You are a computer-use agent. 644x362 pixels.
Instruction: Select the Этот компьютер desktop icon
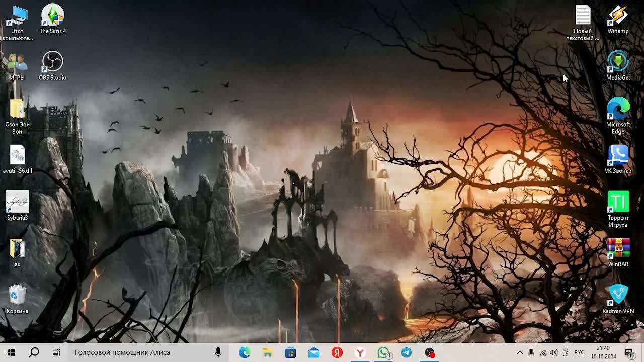click(x=17, y=23)
